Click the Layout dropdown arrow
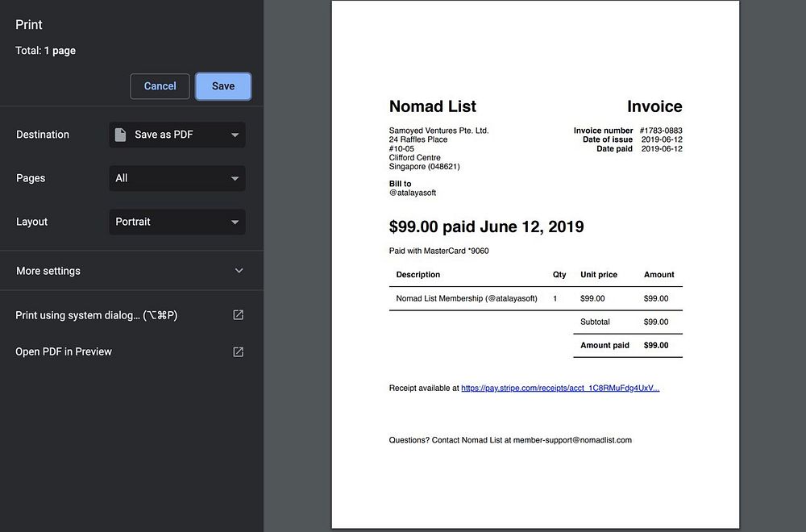This screenshot has height=532, width=806. pos(235,222)
